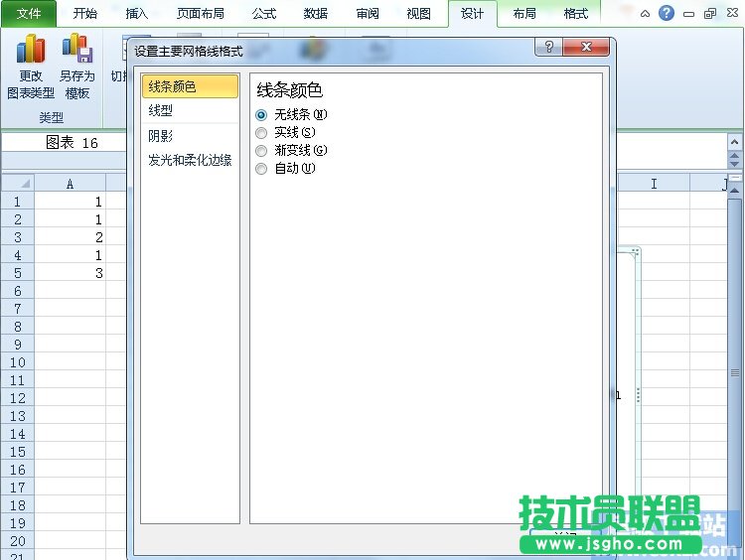
Task: Open 发光和柔化边缘 settings category
Action: [x=190, y=160]
